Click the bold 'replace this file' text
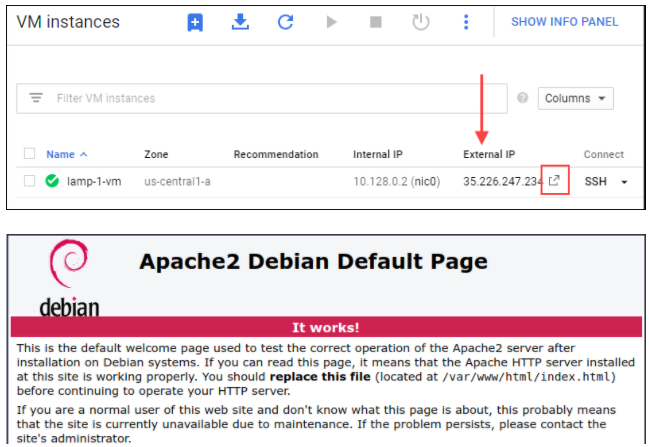Screen dimensions: 649x447 (x=320, y=377)
